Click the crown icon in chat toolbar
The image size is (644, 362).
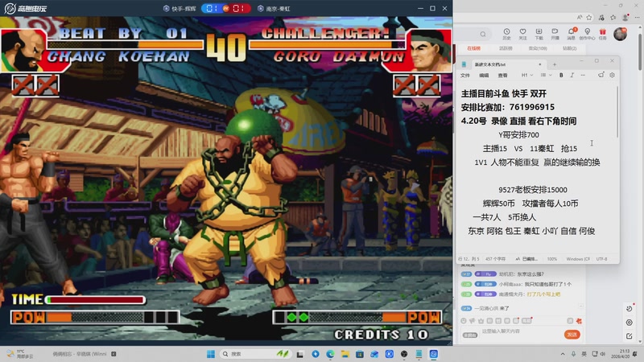(481, 321)
